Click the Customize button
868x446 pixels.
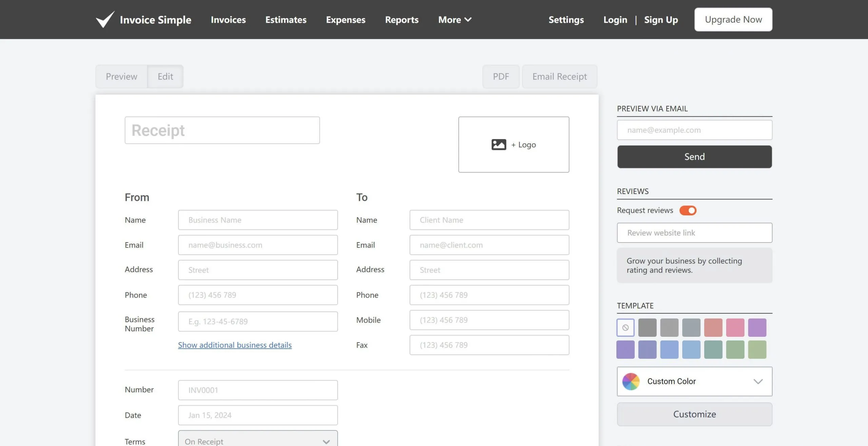694,414
